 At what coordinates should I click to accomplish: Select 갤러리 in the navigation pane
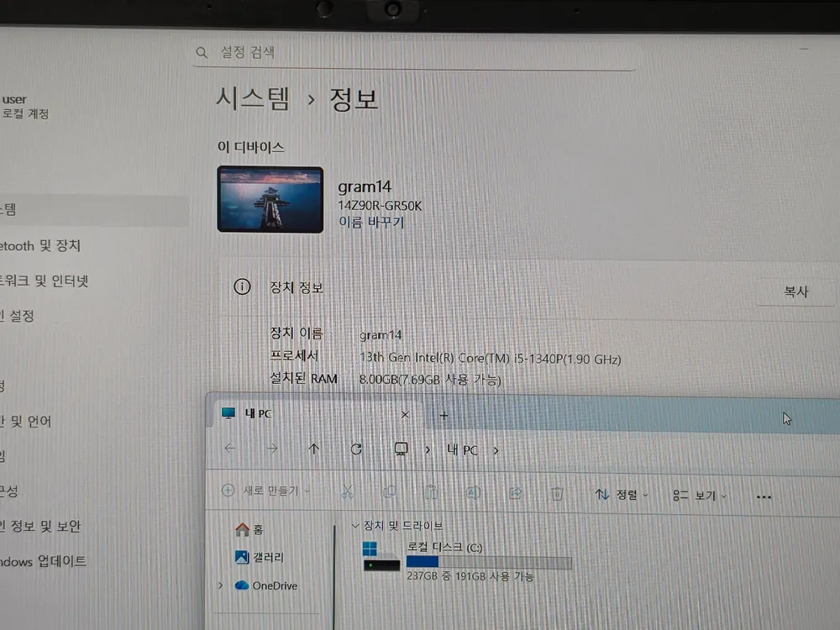click(x=260, y=557)
